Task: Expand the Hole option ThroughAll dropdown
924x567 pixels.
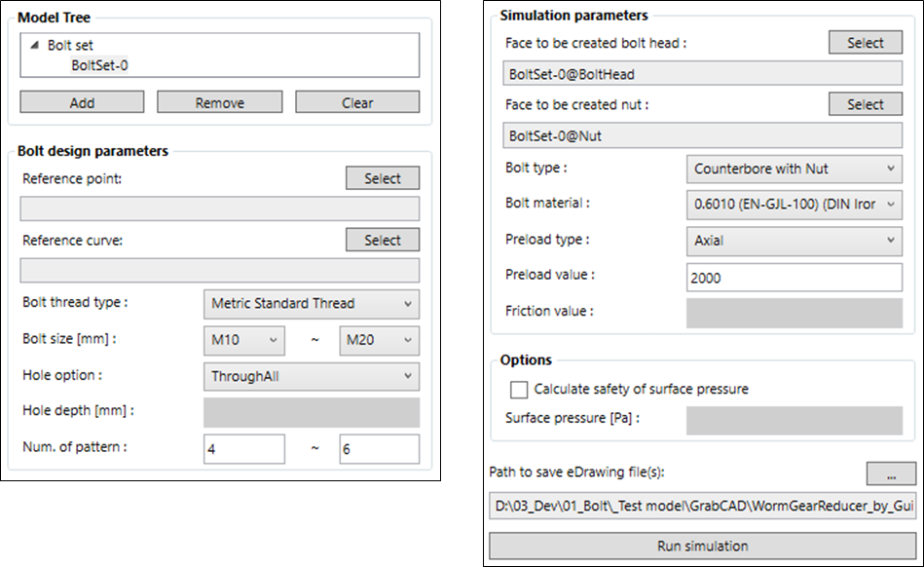Action: (x=312, y=377)
